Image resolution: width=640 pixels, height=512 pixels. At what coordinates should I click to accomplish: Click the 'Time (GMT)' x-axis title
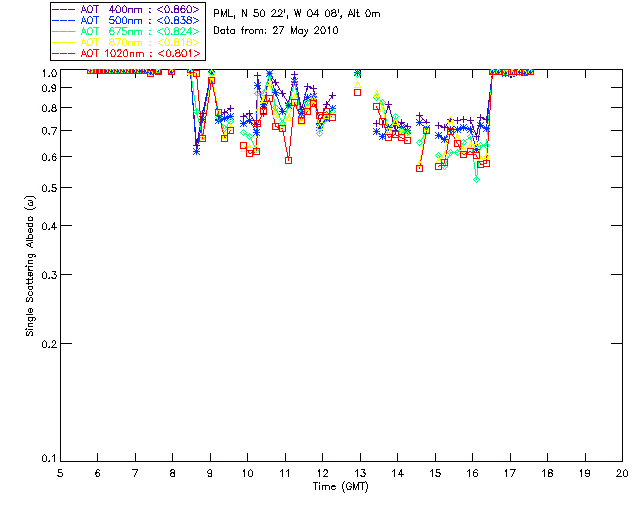[x=341, y=487]
